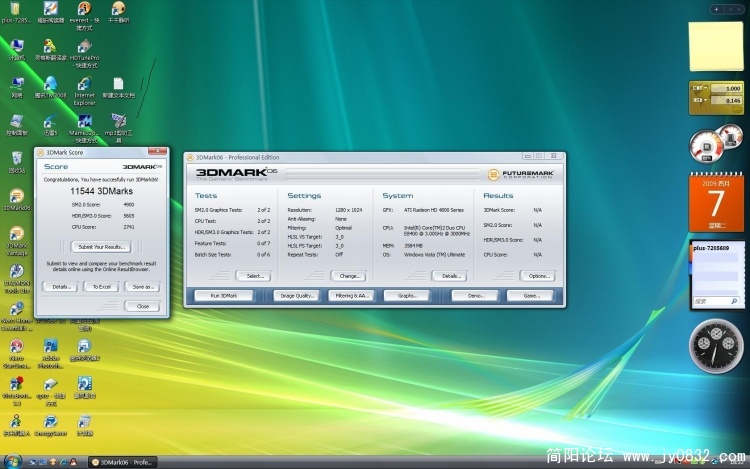Image resolution: width=750 pixels, height=469 pixels.
Task: Click the 3DMark06 taskbar button
Action: coord(123,462)
